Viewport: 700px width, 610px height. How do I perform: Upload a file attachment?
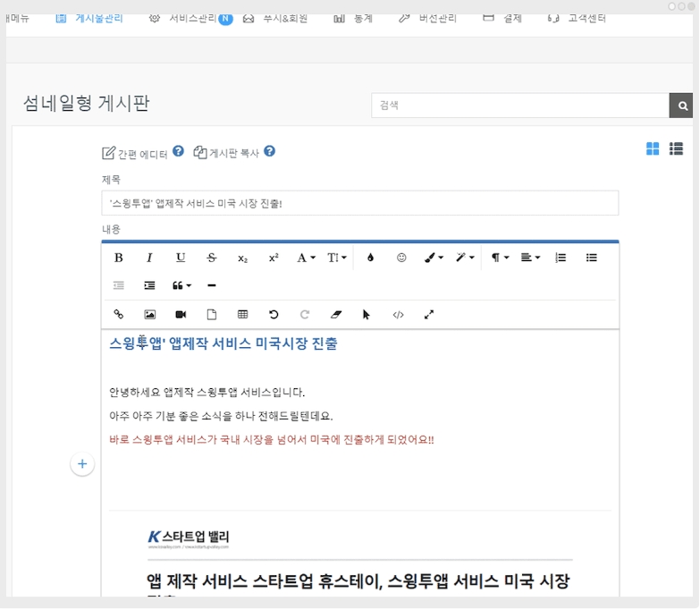click(x=212, y=315)
